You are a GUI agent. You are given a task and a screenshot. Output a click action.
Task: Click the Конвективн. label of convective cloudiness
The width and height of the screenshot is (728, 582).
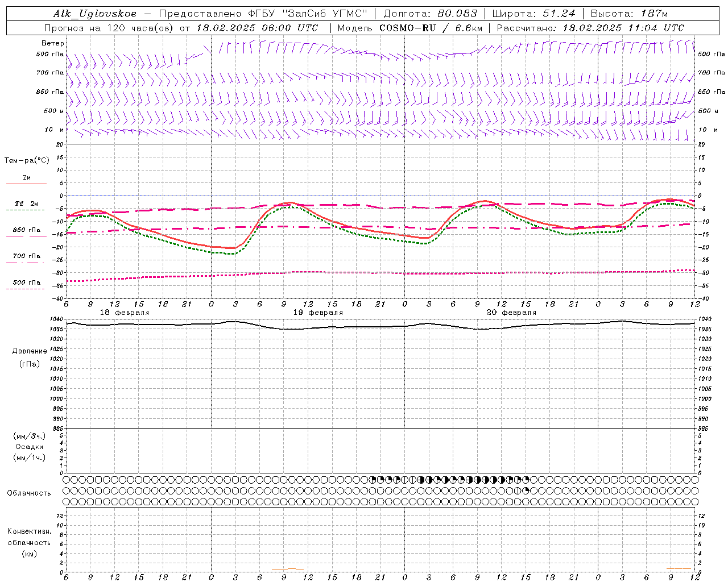pyautogui.click(x=29, y=531)
